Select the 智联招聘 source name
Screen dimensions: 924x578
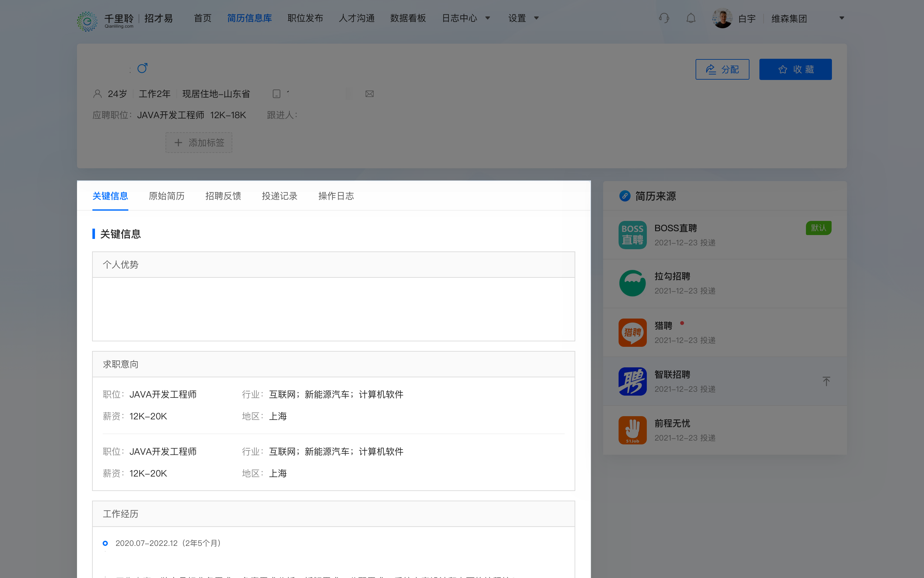(672, 375)
